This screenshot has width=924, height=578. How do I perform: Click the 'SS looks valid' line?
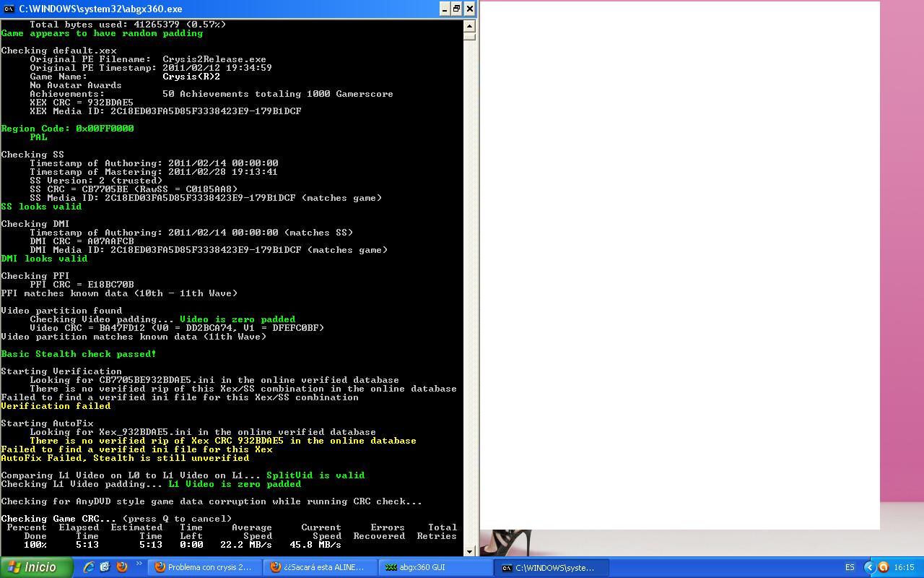tap(41, 207)
